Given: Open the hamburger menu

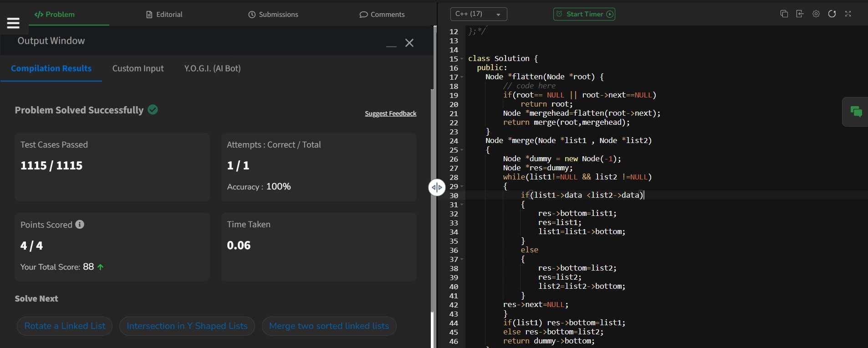Looking at the screenshot, I should tap(13, 23).
